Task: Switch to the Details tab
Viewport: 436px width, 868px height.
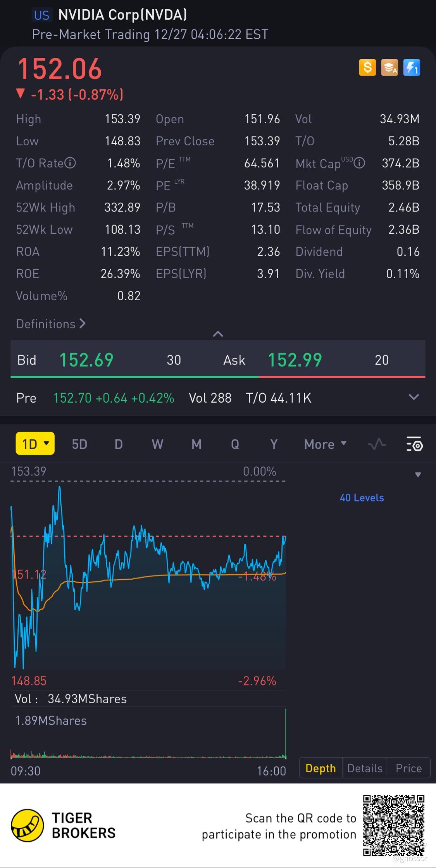Action: tap(365, 768)
